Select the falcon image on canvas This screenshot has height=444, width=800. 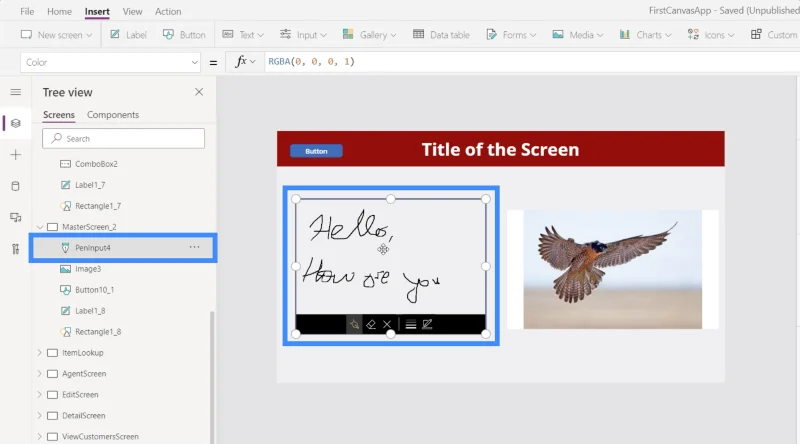[612, 269]
